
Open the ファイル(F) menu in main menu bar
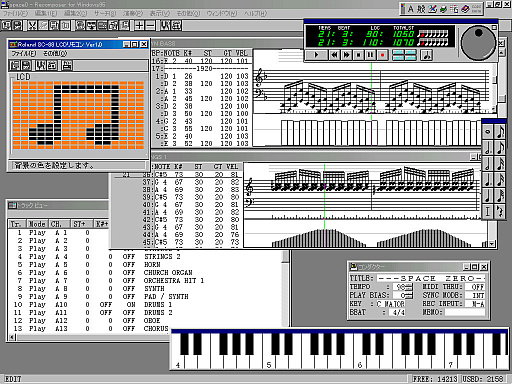point(15,13)
